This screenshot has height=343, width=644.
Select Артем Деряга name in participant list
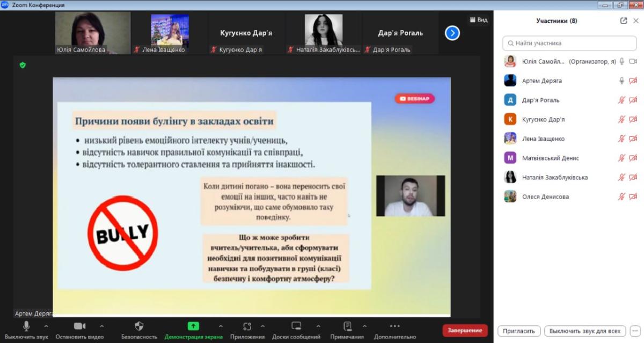[x=541, y=81]
